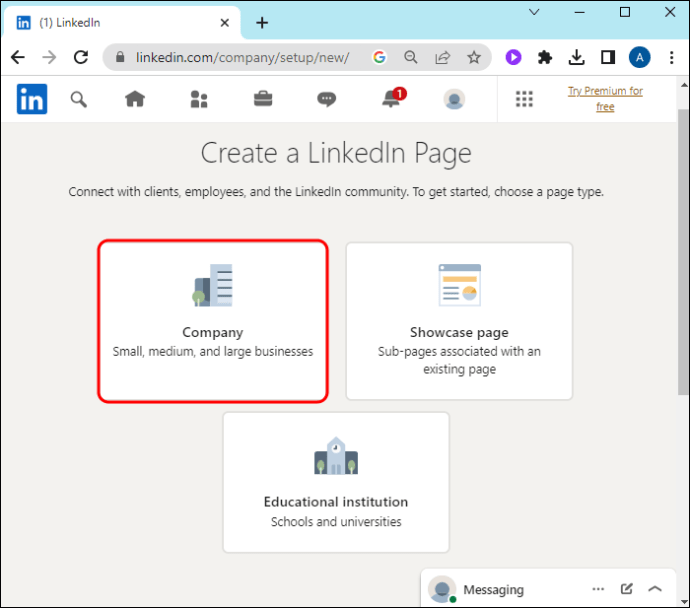Click 'Schools and universities' text

pos(336,522)
